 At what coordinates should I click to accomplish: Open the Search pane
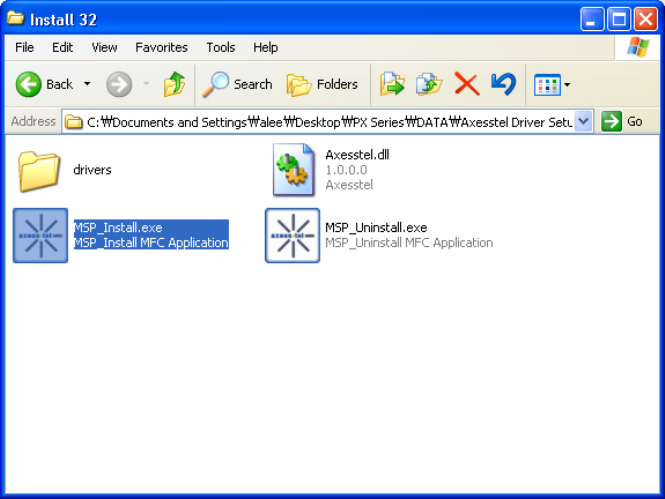click(x=238, y=84)
